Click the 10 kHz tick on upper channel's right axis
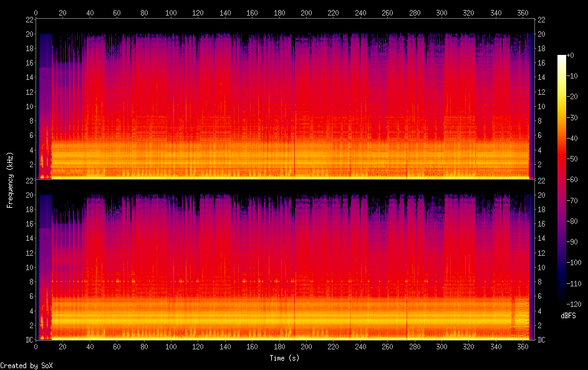The width and height of the screenshot is (588, 370). (x=541, y=106)
